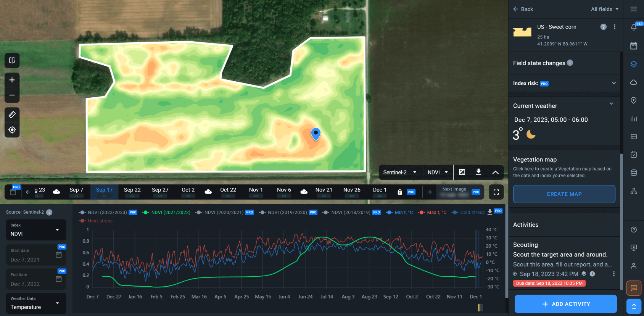Open the NDVI index dropdown on map

coord(438,172)
